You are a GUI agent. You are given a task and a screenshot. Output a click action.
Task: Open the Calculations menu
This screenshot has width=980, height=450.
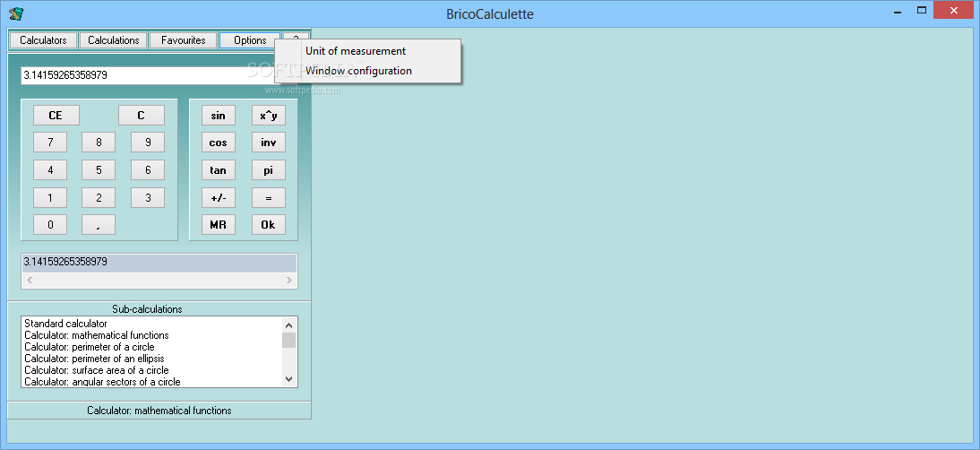tap(113, 40)
